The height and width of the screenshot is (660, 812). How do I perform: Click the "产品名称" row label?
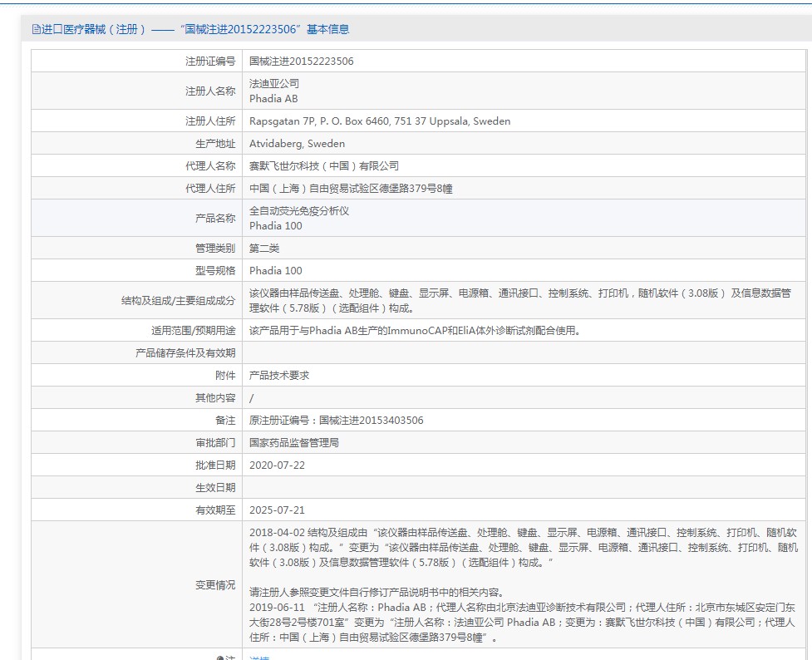215,218
